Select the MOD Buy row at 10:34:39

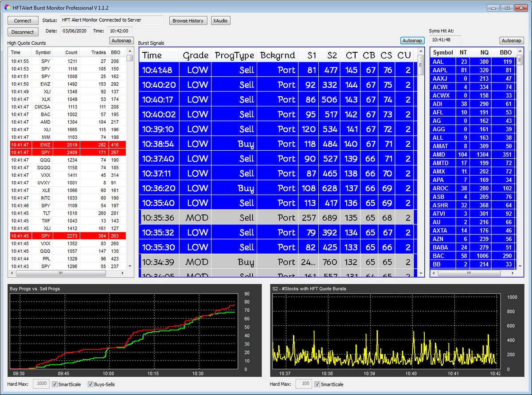point(278,262)
